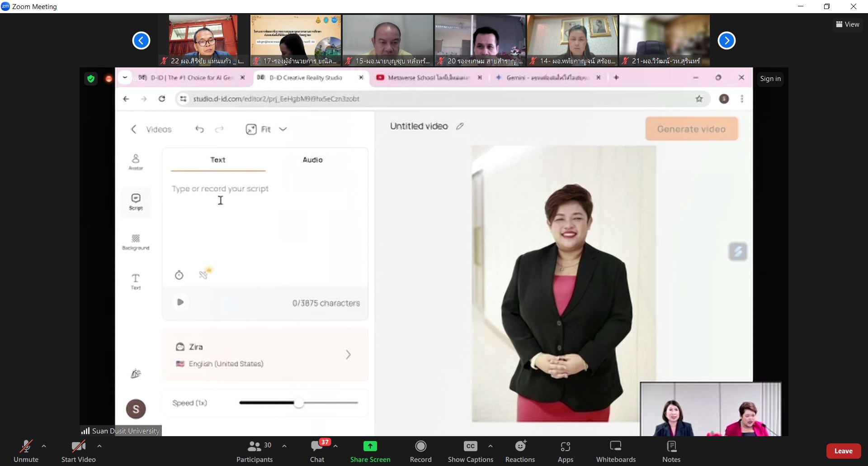Select participant 15 video thumbnail
Image resolution: width=868 pixels, height=466 pixels.
coord(388,40)
